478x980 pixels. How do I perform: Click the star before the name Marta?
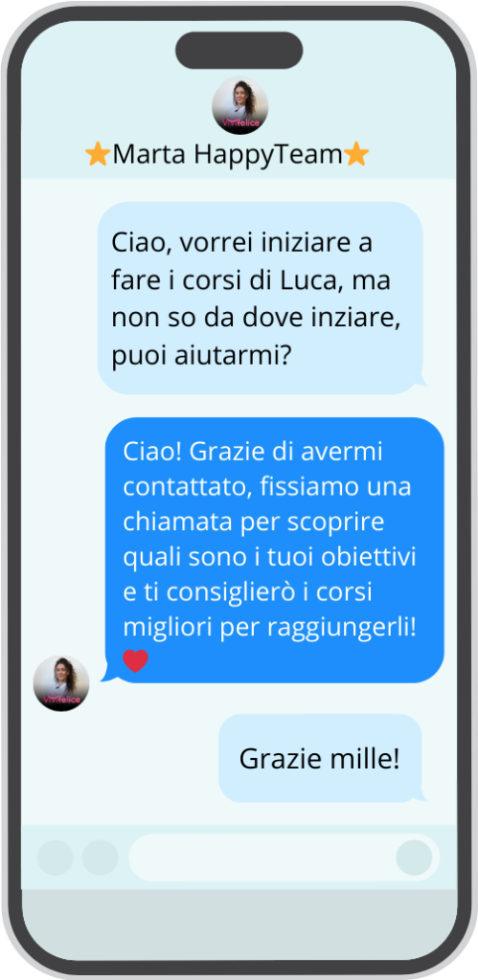coord(98,154)
